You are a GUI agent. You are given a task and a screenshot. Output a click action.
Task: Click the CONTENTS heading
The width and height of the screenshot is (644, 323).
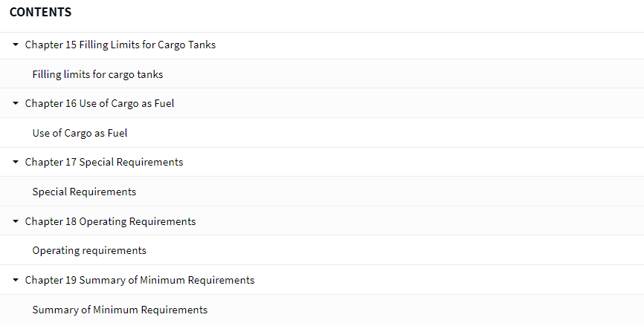click(x=40, y=13)
